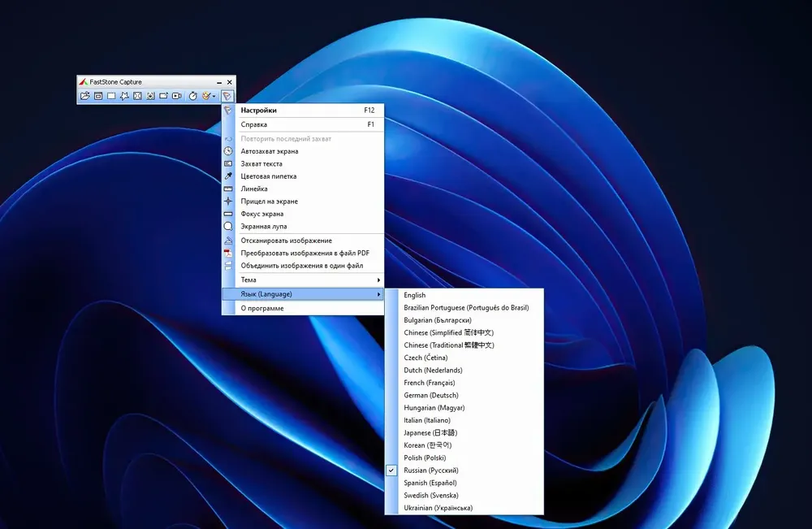Select Capture Scrolling Window icon

(150, 96)
